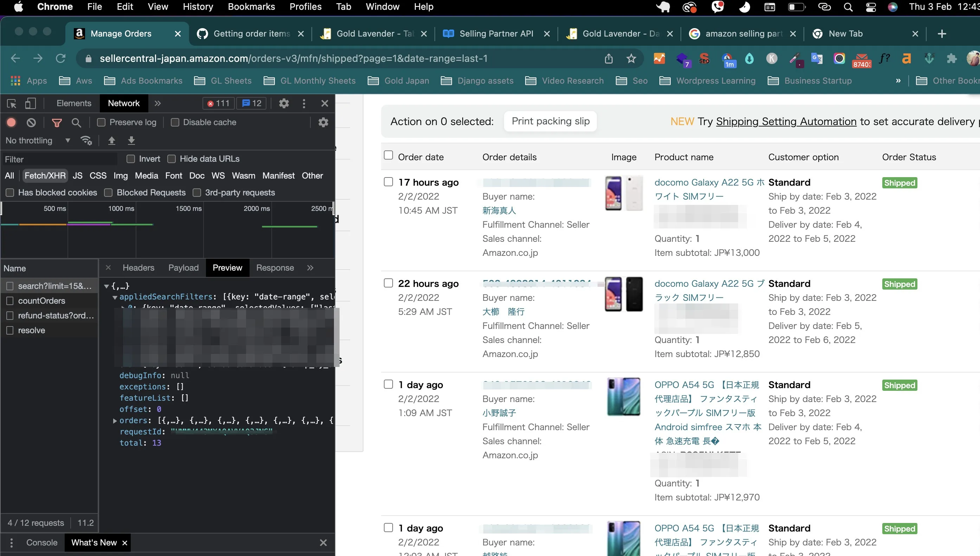Toggle the device toolbar icon
The height and width of the screenshot is (556, 980).
coord(30,103)
